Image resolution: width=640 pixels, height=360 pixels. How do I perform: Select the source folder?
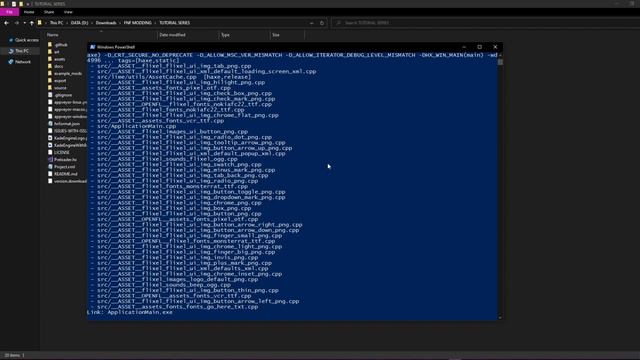click(60, 88)
